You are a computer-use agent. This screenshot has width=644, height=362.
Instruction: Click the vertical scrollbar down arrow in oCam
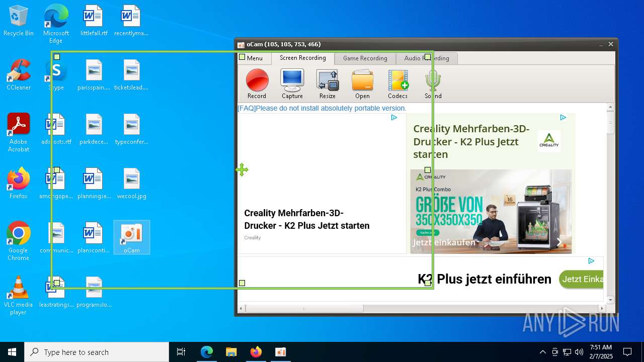611,300
